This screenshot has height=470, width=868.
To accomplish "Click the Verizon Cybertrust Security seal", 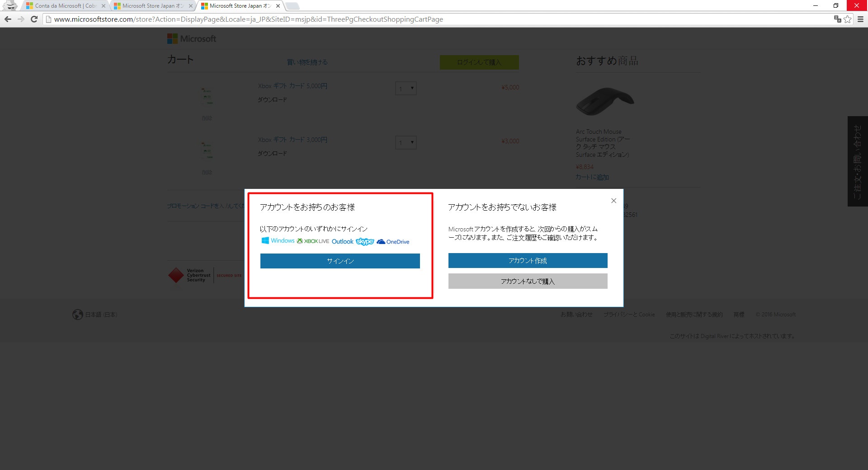I will [205, 275].
